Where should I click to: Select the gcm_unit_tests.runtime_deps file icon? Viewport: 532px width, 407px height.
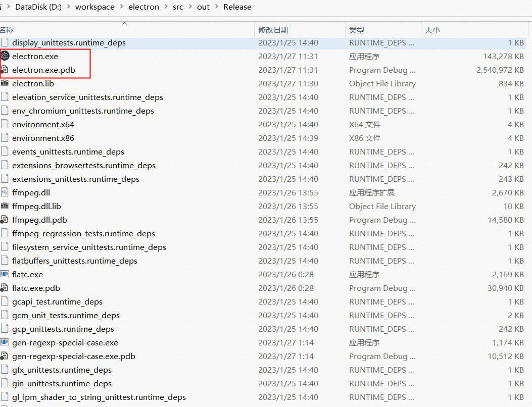point(5,315)
